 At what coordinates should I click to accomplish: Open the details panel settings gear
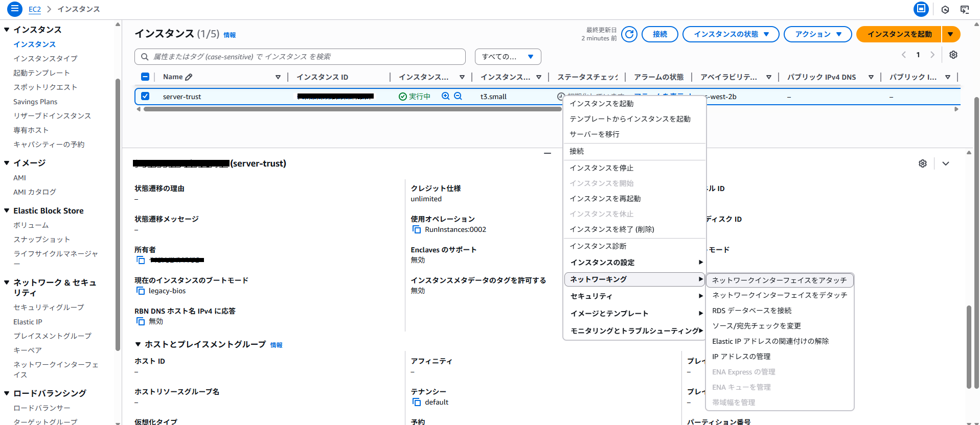(x=923, y=163)
